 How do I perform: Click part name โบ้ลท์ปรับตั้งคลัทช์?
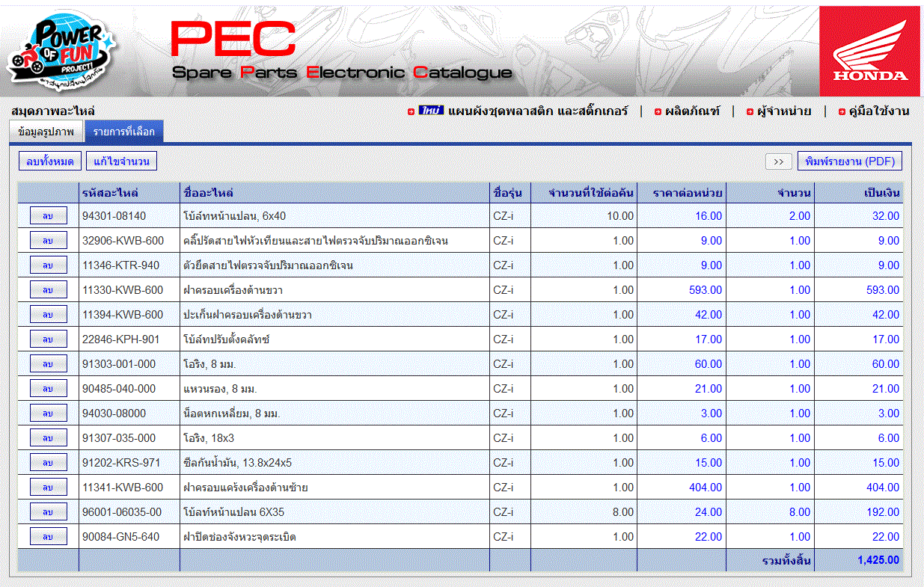227,339
